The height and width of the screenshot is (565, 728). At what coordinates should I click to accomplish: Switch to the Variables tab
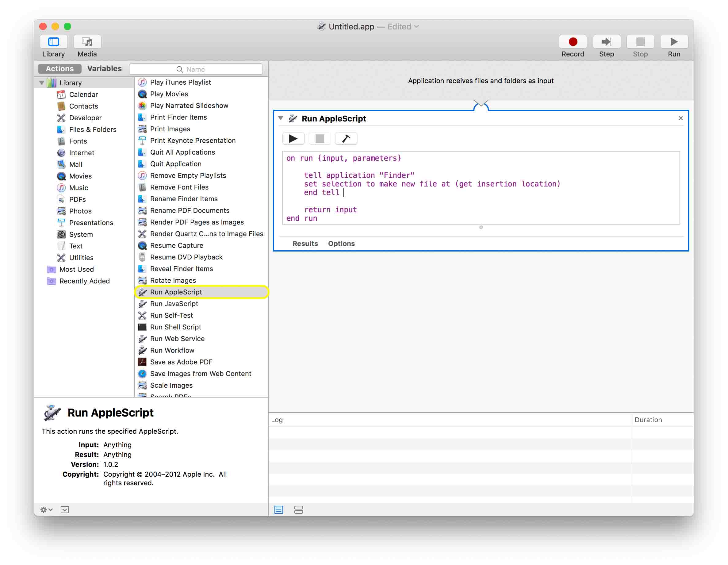104,69
